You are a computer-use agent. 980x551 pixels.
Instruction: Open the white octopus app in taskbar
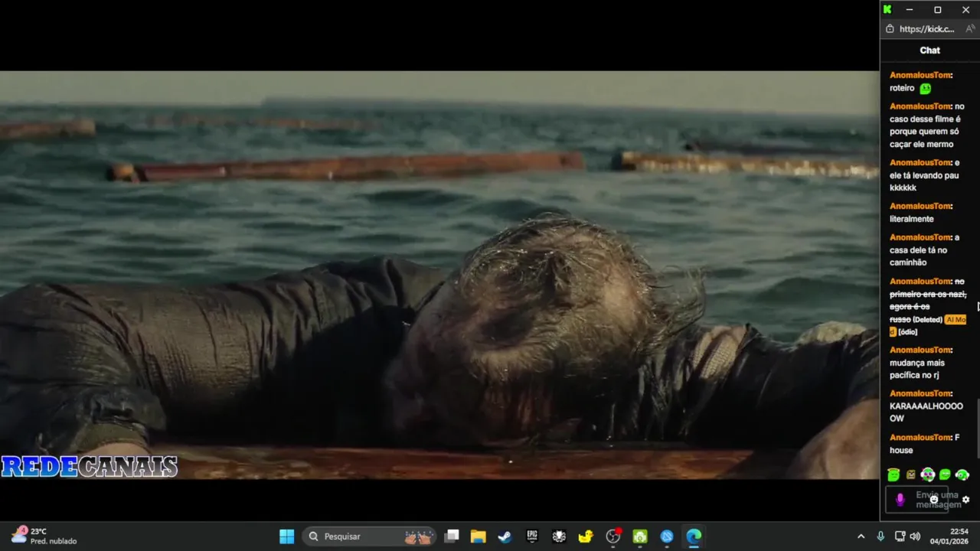click(x=559, y=536)
